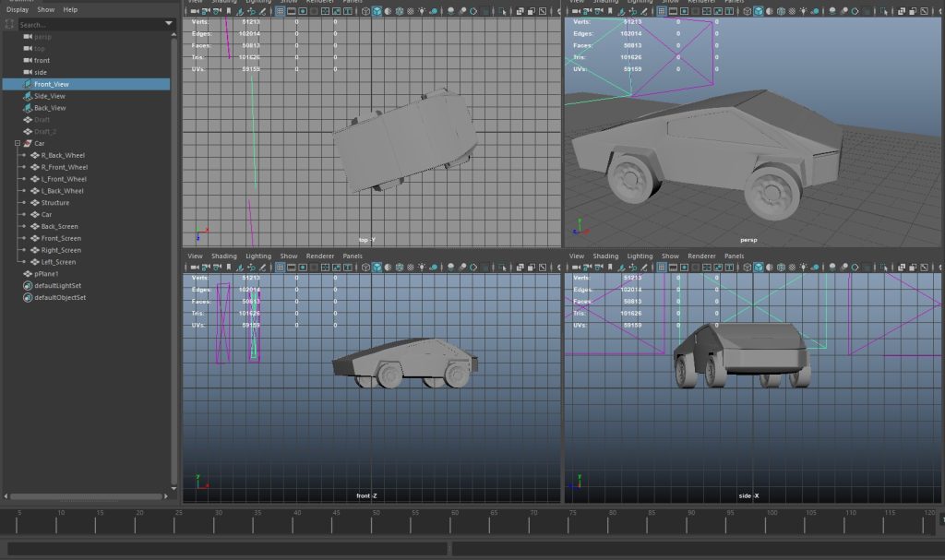Open Outliner Show menu
The height and width of the screenshot is (560, 945).
(x=46, y=9)
